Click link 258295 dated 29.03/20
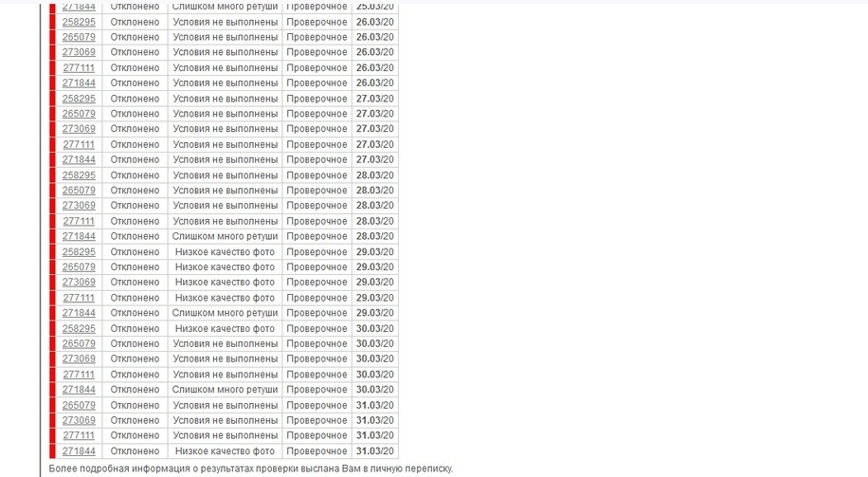This screenshot has height=477, width=868. tap(79, 252)
